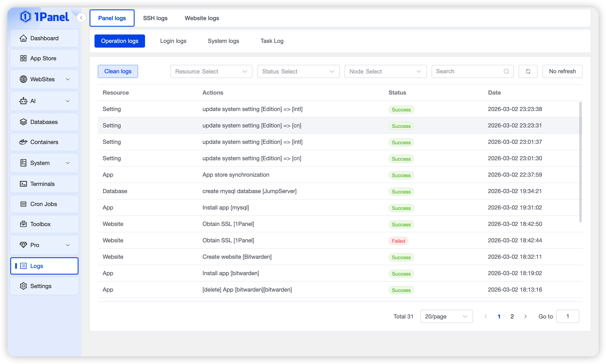606x364 pixels.
Task: Expand the WebSites submenu
Action: pyautogui.click(x=68, y=79)
